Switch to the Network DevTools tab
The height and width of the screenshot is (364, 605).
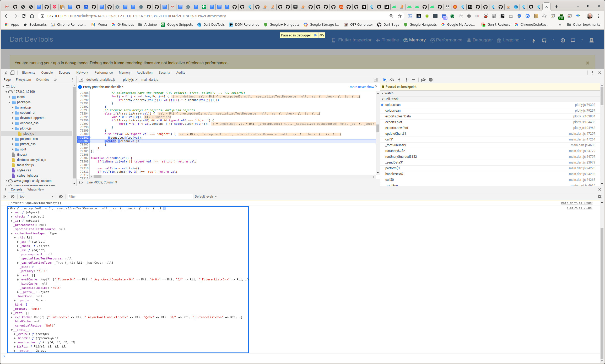(x=82, y=73)
